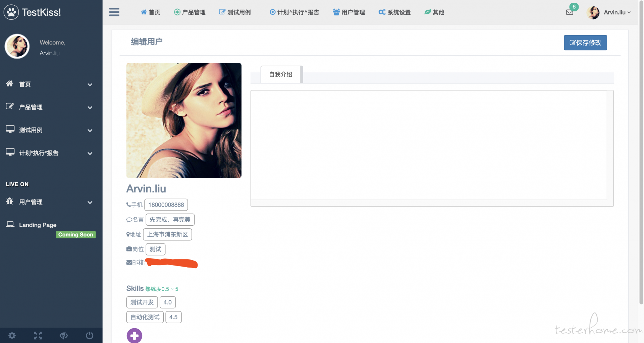
Task: Click the sidebar 用户管理 bug icon
Action: tap(10, 201)
